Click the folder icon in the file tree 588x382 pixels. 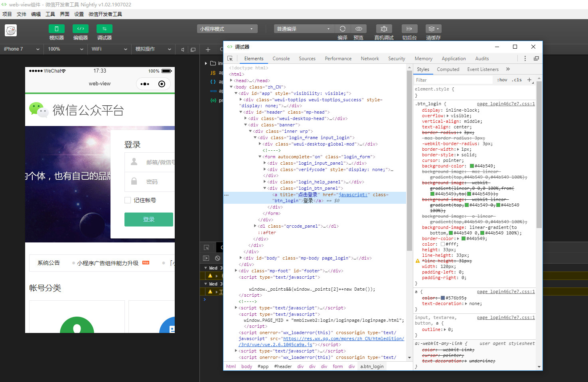pos(213,63)
